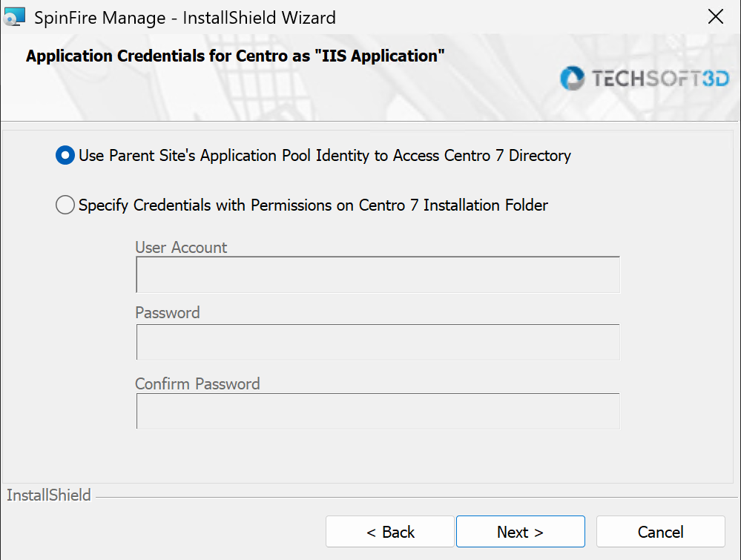Click the Password field label

(x=168, y=312)
